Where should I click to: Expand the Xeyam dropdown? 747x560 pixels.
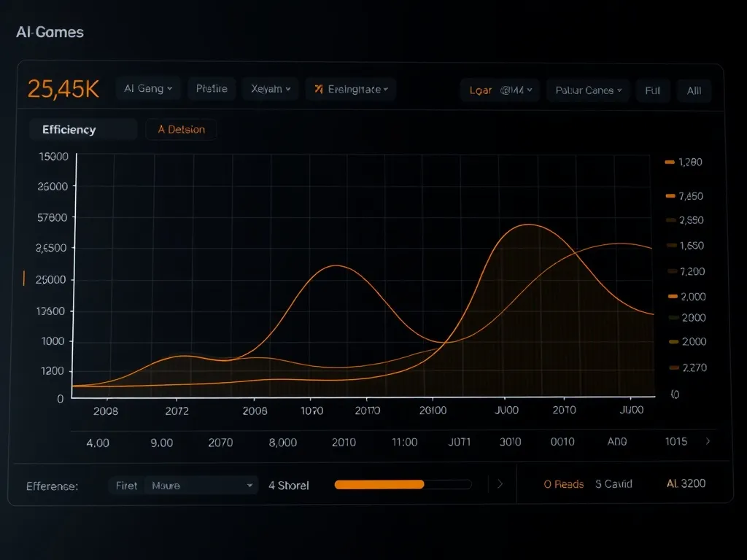tap(270, 89)
